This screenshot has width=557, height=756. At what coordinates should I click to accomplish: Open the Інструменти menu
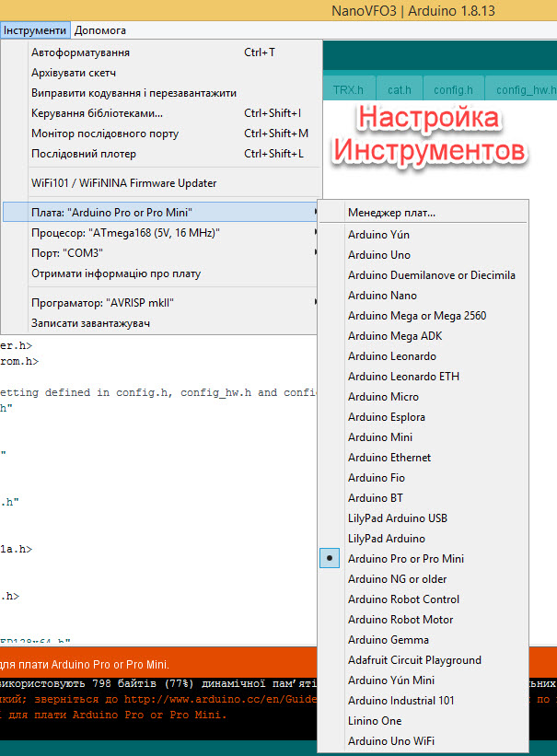click(34, 30)
